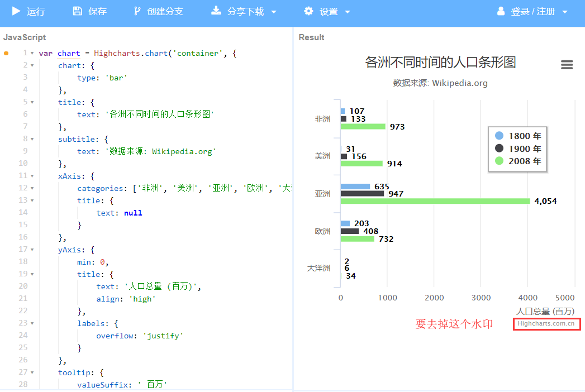Click 保存 to save the code
585x392 pixels.
90,12
